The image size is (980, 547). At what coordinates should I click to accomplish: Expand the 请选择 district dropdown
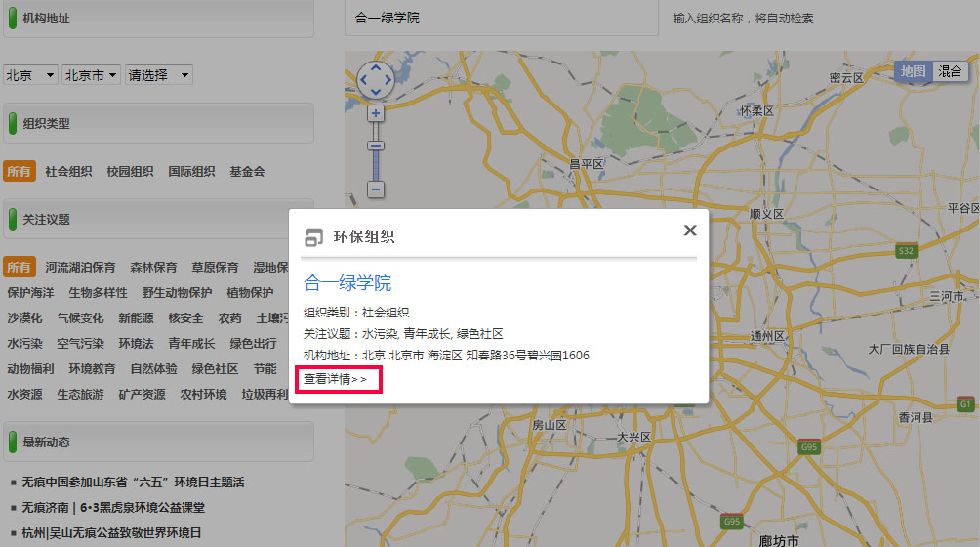pyautogui.click(x=158, y=75)
